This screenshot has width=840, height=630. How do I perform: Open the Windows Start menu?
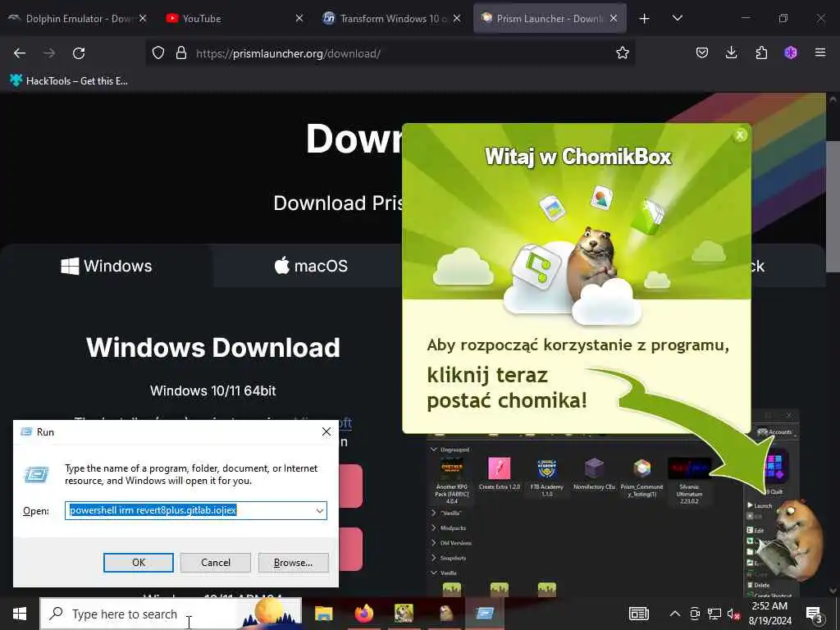[x=20, y=614]
